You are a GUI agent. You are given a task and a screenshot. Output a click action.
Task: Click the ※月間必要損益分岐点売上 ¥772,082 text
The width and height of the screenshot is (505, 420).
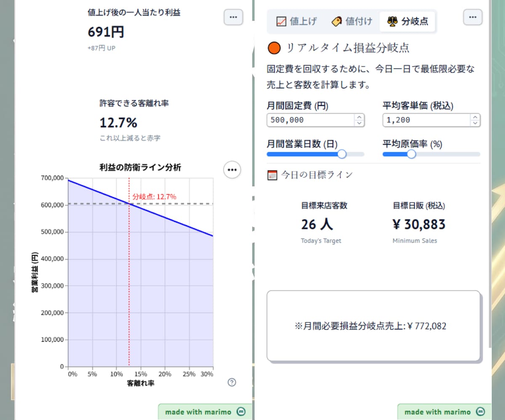pos(371,326)
